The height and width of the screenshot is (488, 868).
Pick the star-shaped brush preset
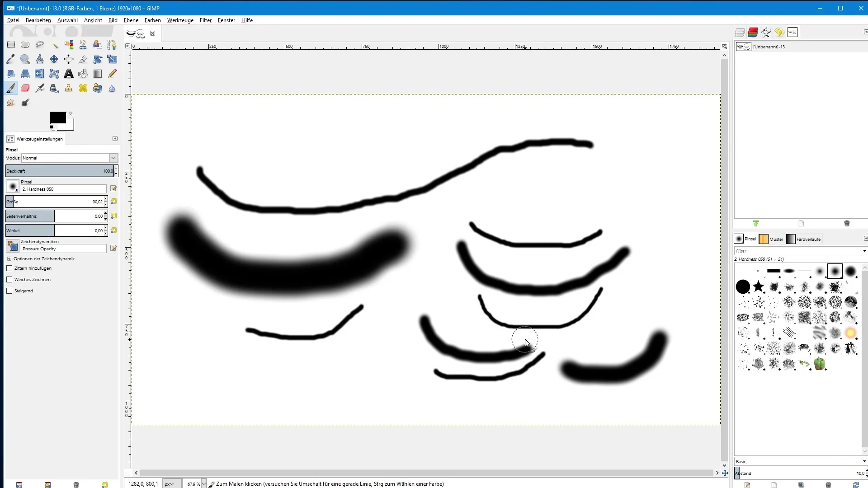coord(758,286)
